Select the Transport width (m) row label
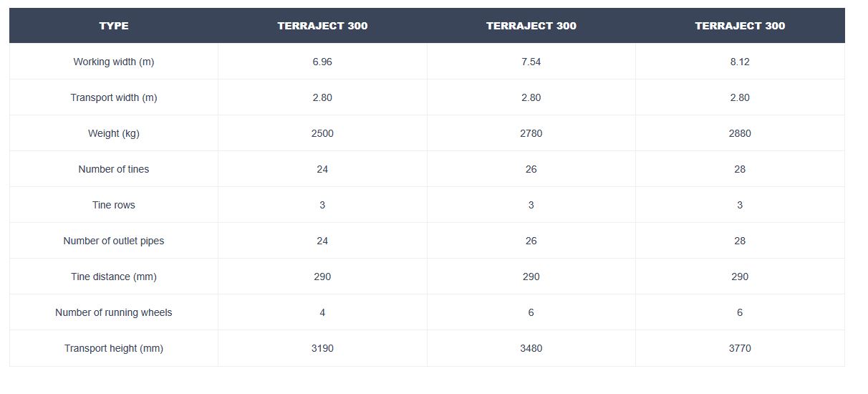The width and height of the screenshot is (868, 394). click(114, 97)
